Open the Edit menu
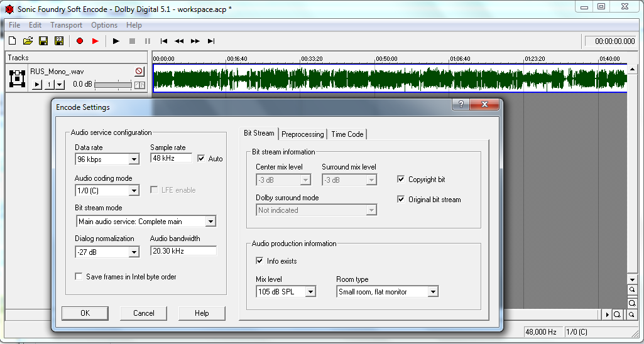 click(x=35, y=25)
